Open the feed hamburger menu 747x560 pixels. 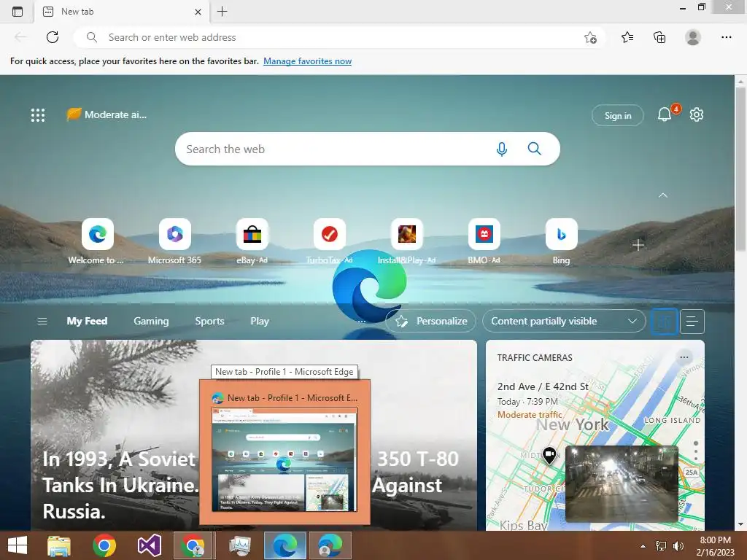pyautogui.click(x=42, y=321)
